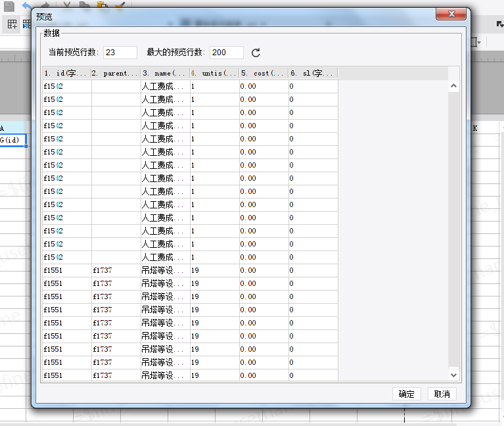The width and height of the screenshot is (504, 426).
Task: Select the cost column header
Action: (263, 74)
